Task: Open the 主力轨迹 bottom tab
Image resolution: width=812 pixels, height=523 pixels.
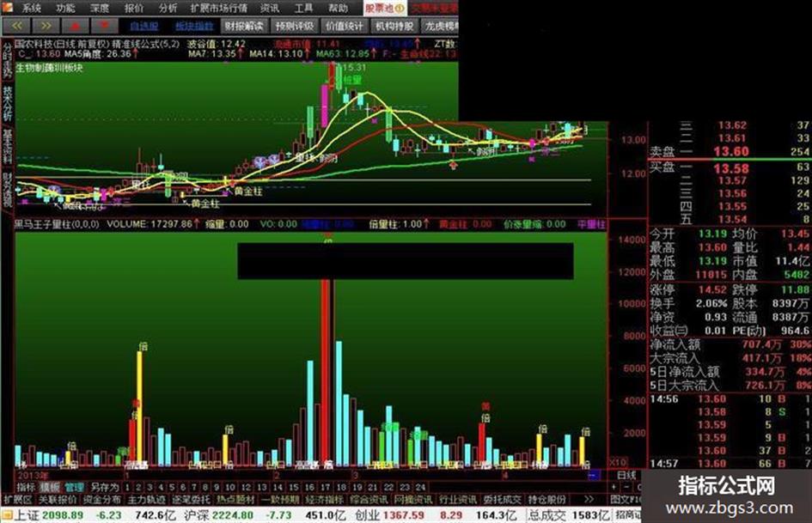Action: point(147,500)
